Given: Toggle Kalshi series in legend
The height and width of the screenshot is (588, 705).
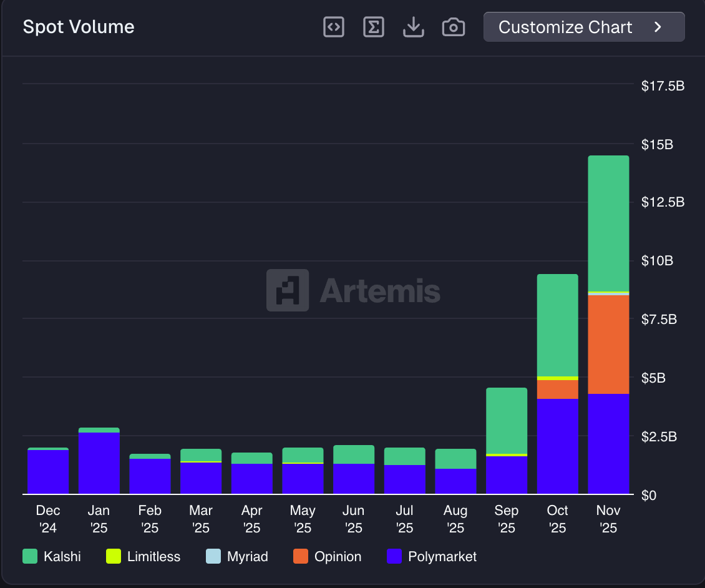Looking at the screenshot, I should click(62, 557).
